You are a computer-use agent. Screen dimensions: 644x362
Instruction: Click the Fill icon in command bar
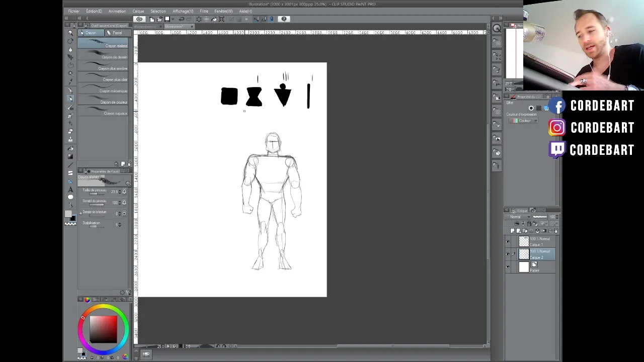pos(214,19)
